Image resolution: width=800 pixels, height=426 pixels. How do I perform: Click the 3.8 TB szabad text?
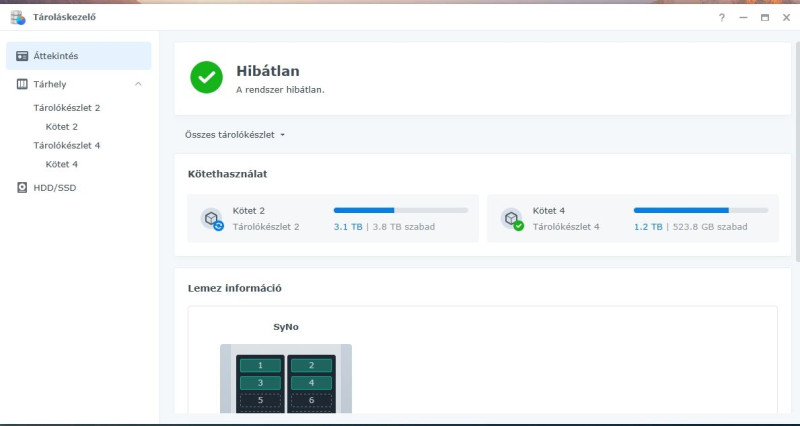404,227
